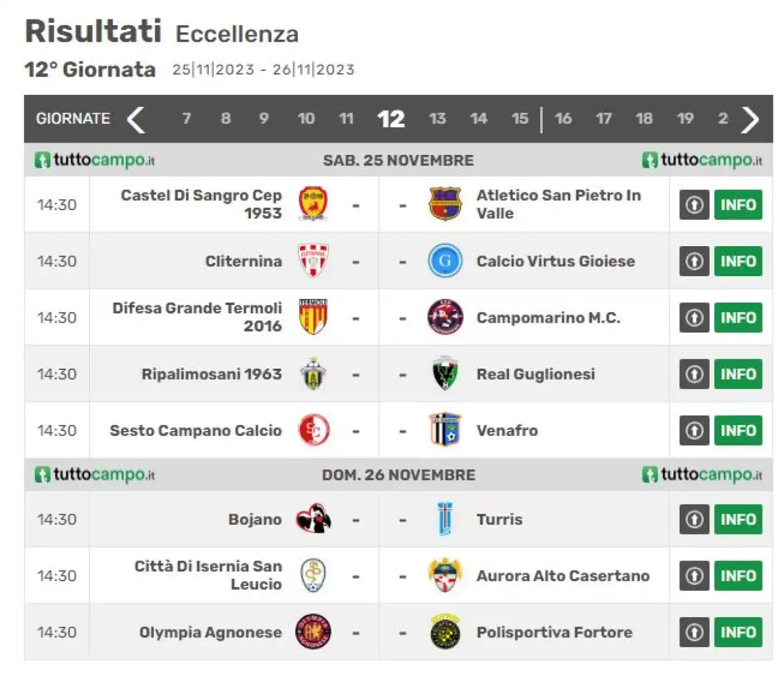The width and height of the screenshot is (784, 676).
Task: Click the Castel Di Sangro Cep 1953 crest
Action: [x=313, y=205]
